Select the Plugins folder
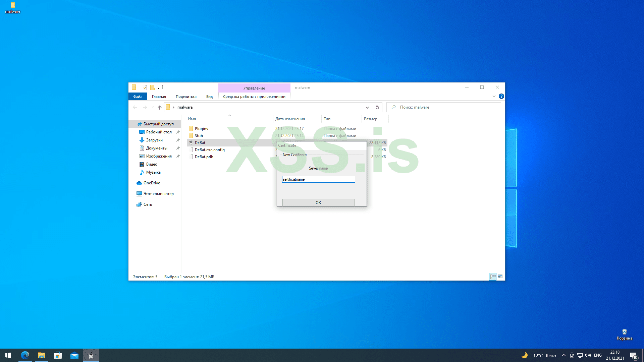This screenshot has width=644, height=362. pyautogui.click(x=201, y=129)
